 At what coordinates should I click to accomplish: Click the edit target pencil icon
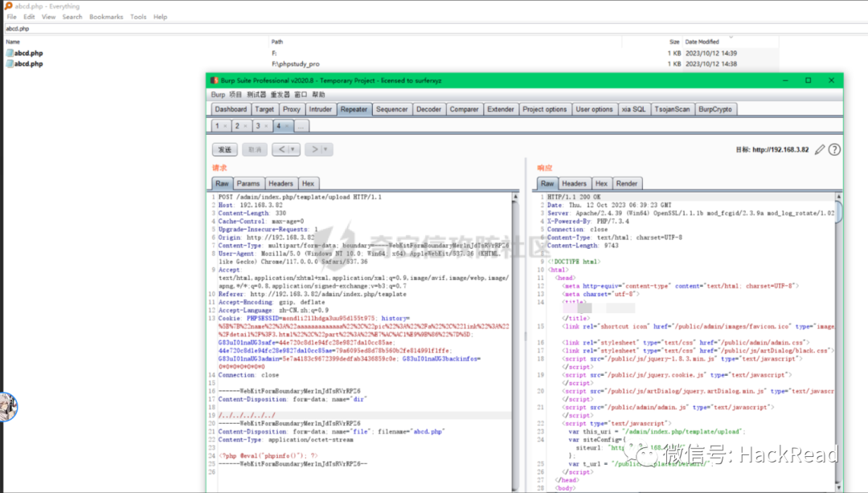coord(820,149)
